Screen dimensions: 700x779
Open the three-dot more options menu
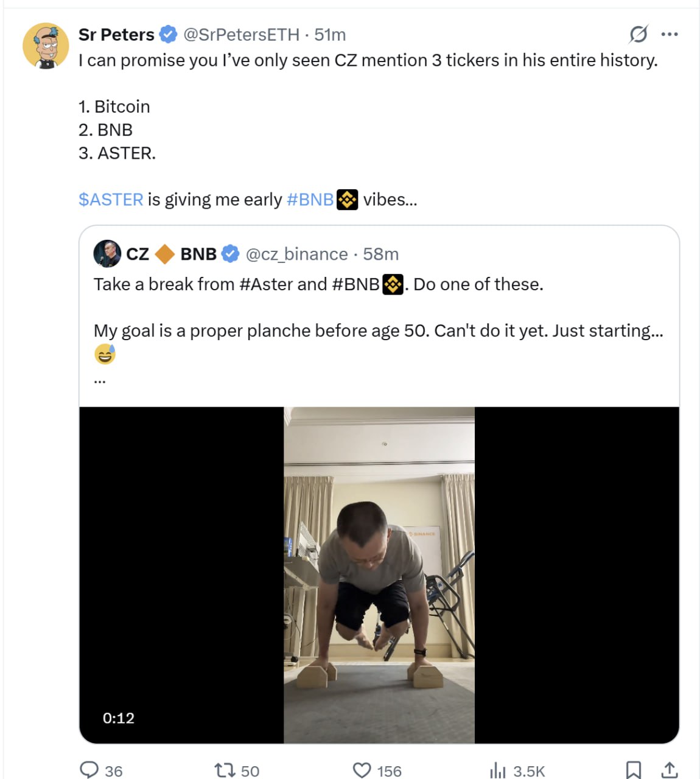click(x=670, y=34)
